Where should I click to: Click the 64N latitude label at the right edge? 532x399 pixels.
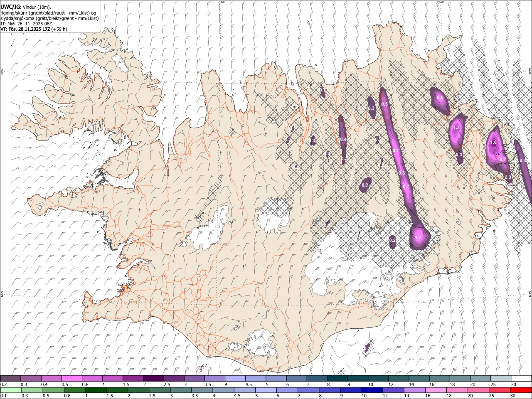tap(530, 293)
